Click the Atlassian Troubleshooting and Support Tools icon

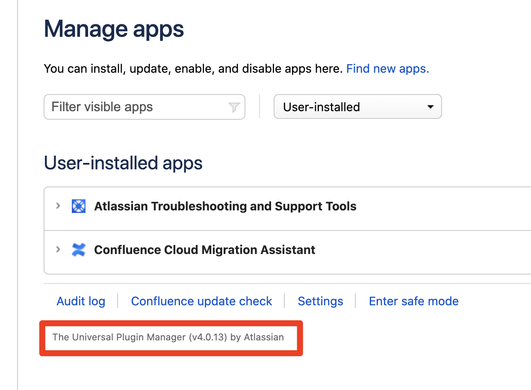(79, 206)
